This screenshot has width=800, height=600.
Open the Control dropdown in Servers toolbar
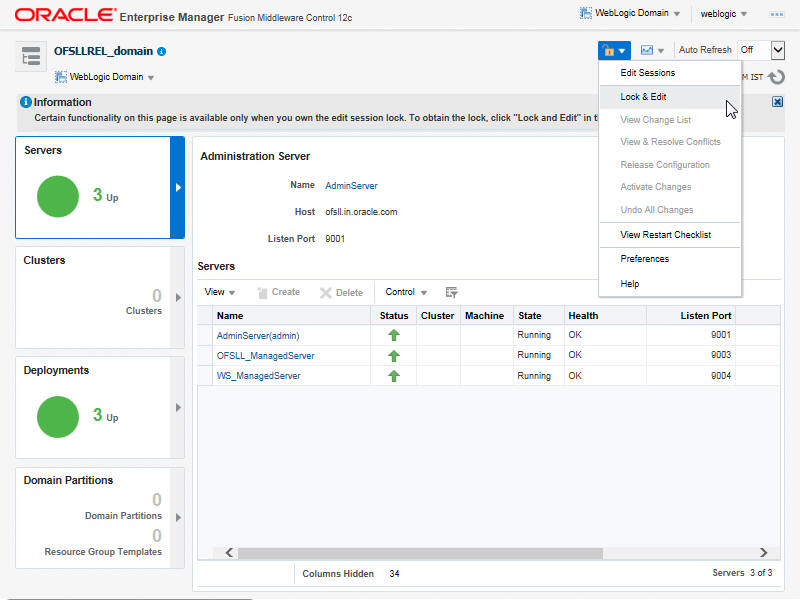[x=406, y=292]
